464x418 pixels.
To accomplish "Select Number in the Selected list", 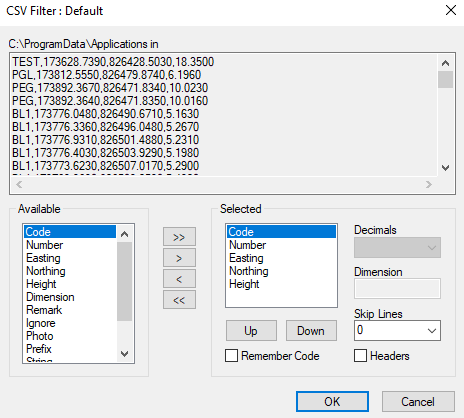I will tap(281, 245).
